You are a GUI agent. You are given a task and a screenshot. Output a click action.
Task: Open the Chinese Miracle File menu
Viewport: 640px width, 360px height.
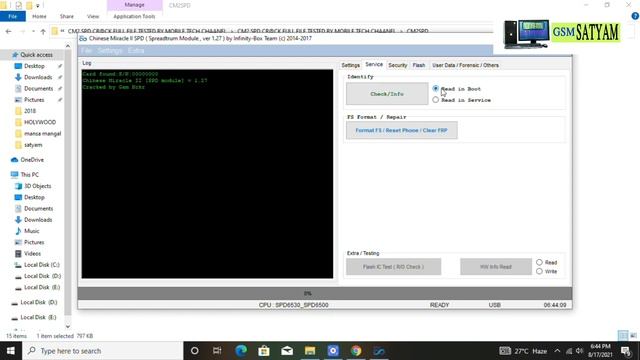coord(86,51)
